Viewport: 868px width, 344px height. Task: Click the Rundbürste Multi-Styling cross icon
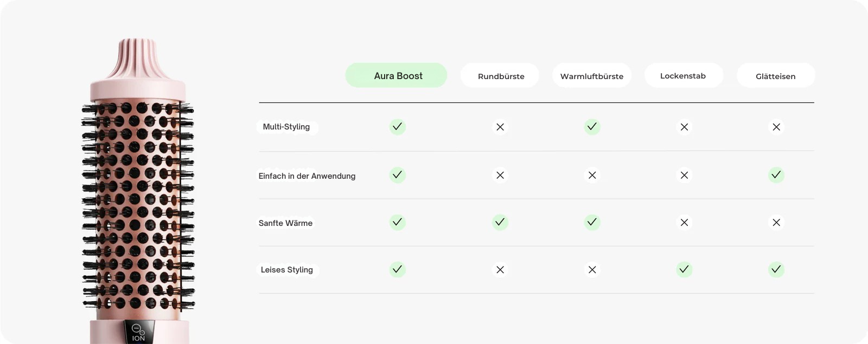tap(500, 127)
